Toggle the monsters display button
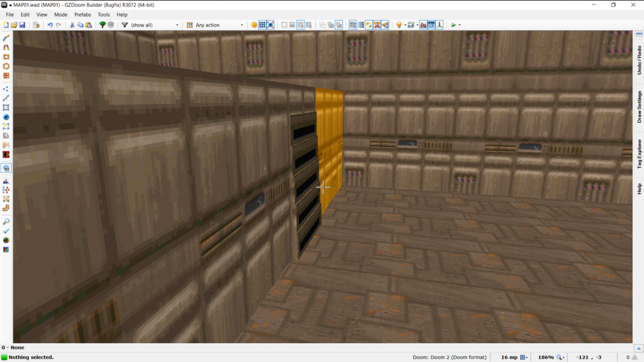This screenshot has height=362, width=644. tap(377, 25)
